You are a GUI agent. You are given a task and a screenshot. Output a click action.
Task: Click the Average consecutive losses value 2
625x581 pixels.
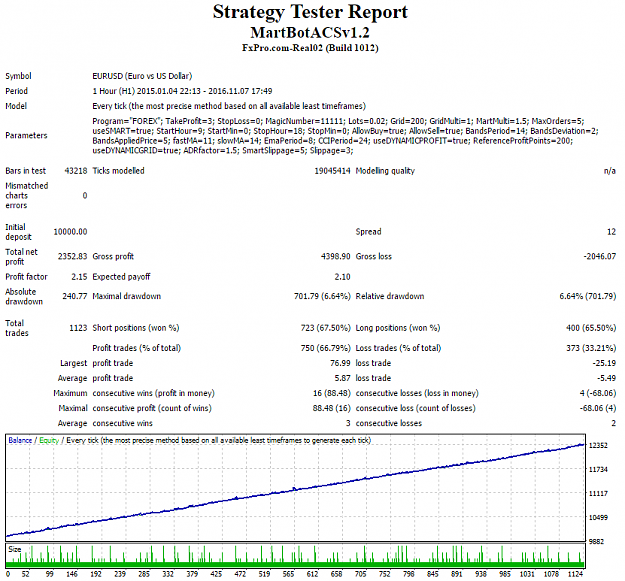pyautogui.click(x=613, y=423)
